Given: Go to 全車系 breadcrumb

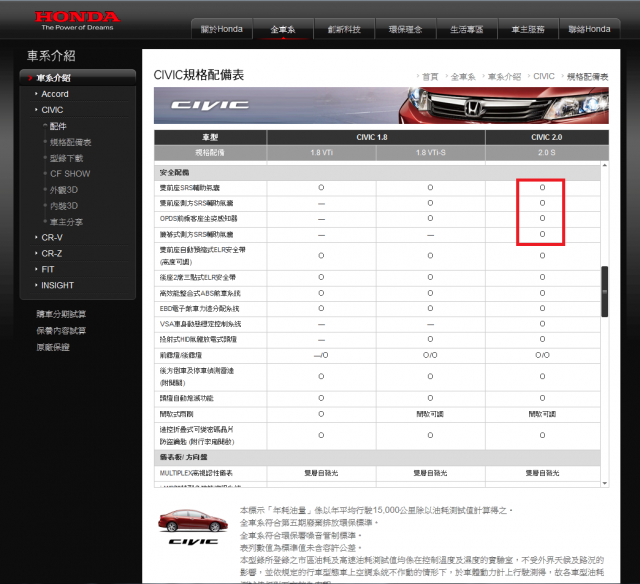Looking at the screenshot, I should [x=463, y=77].
